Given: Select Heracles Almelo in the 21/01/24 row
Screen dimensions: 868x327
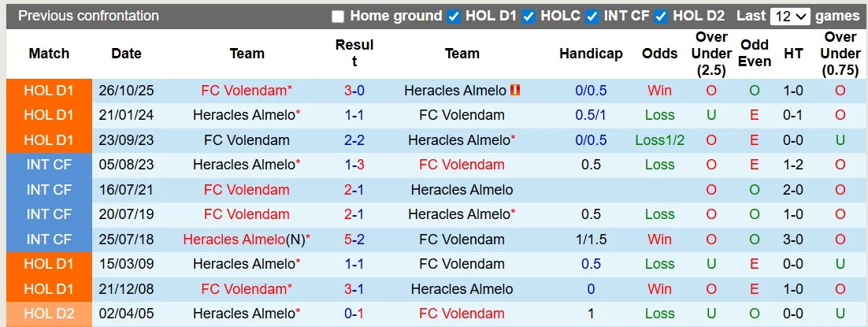Looking at the screenshot, I should [x=243, y=115].
